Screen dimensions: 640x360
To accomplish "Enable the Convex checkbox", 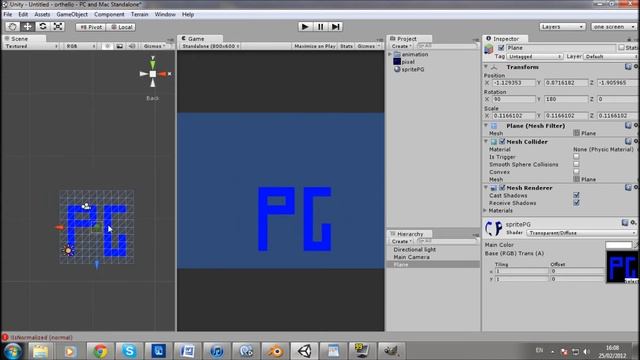I will point(576,172).
